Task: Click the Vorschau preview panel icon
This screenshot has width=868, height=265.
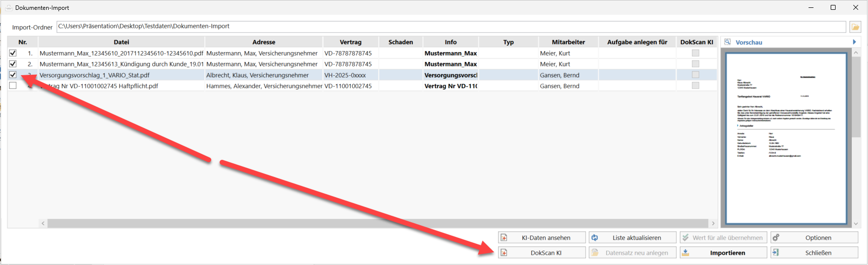Action: click(x=728, y=42)
